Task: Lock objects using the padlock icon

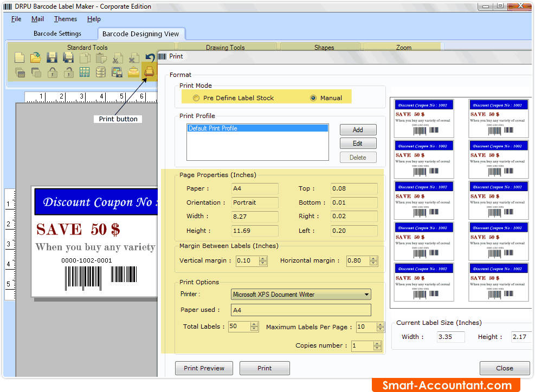Action: [x=51, y=72]
